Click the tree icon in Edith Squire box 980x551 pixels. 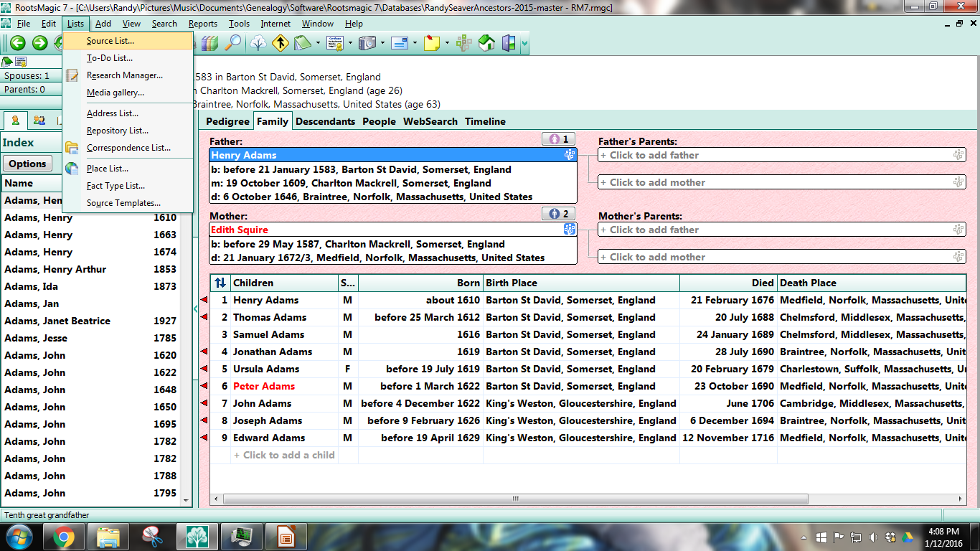[570, 230]
